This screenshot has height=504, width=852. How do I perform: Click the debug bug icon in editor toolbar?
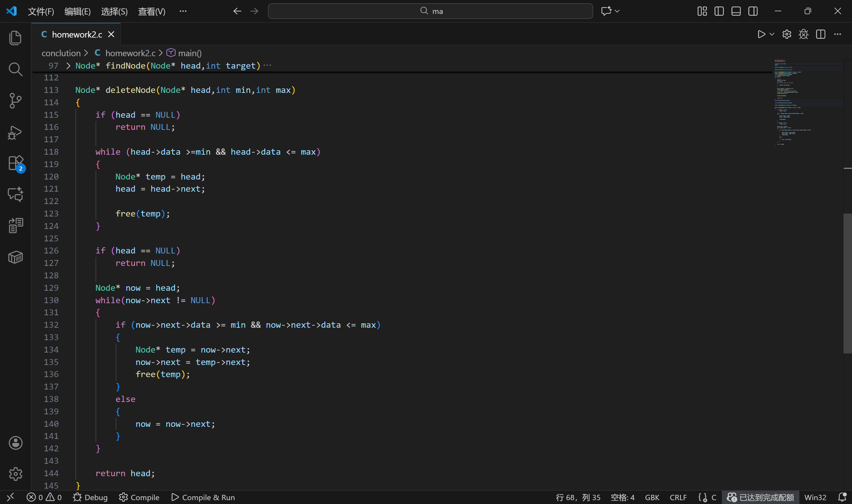click(x=803, y=34)
